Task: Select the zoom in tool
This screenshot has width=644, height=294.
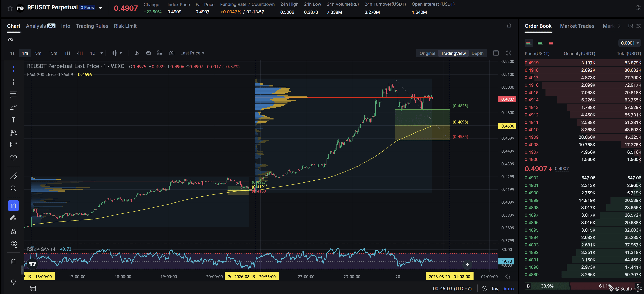Action: (14, 188)
